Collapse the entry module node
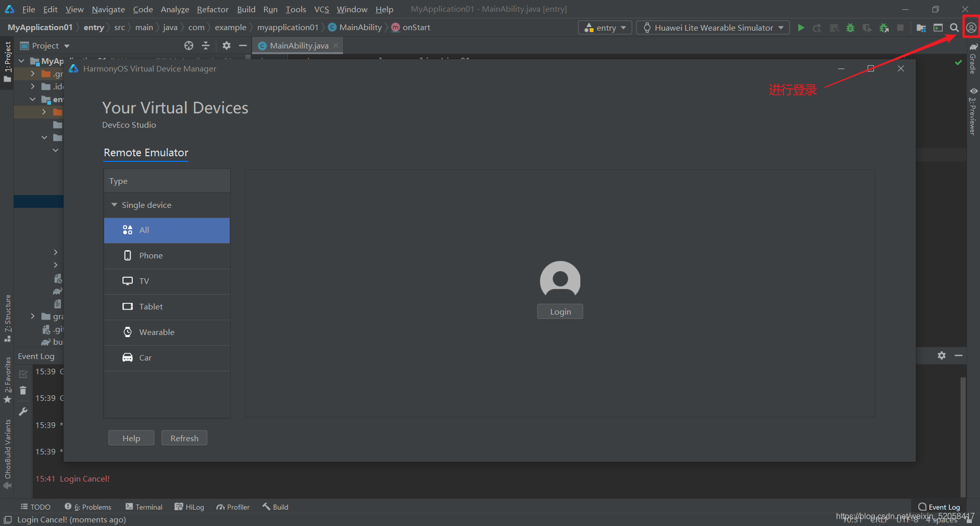This screenshot has width=980, height=526. [x=33, y=99]
